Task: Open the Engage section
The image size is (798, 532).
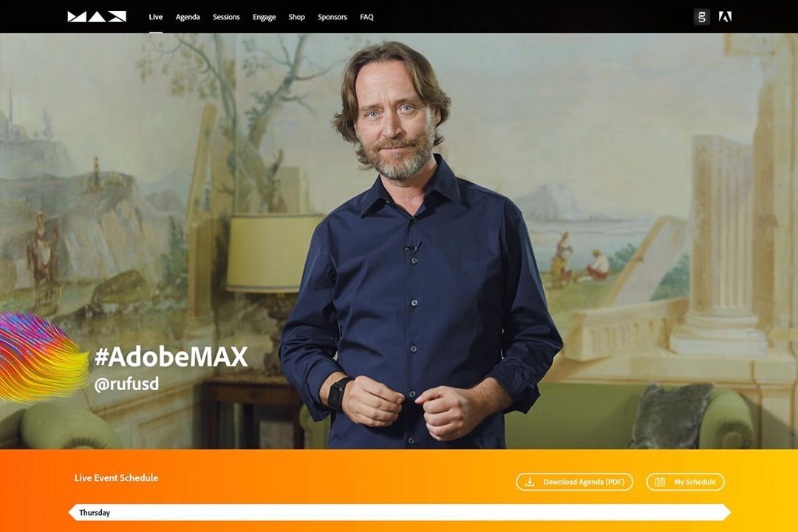Action: (x=264, y=17)
